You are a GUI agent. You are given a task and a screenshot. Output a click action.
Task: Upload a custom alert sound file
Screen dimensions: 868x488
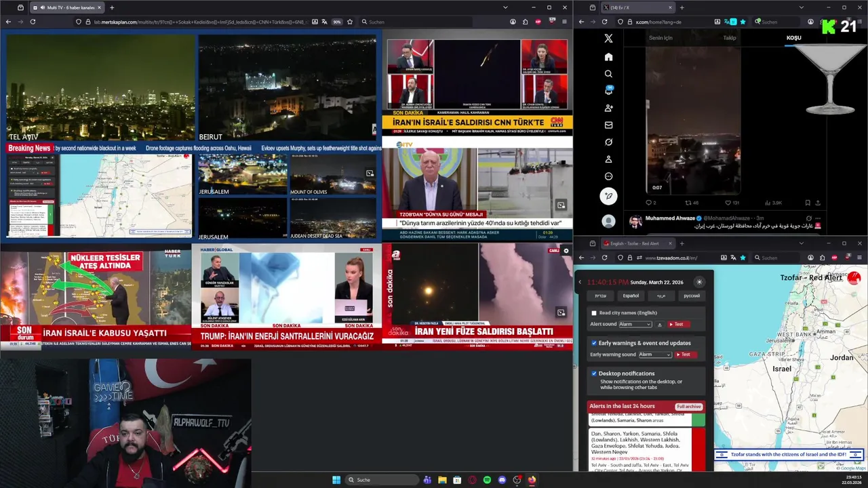(x=660, y=325)
